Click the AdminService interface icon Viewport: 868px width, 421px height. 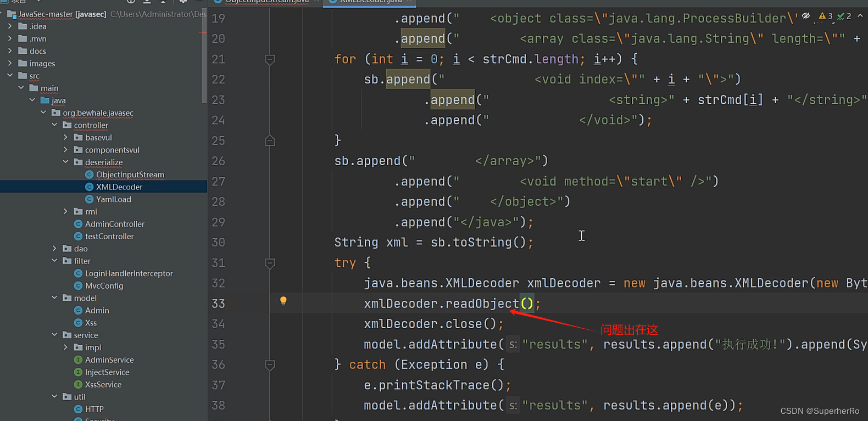point(78,360)
